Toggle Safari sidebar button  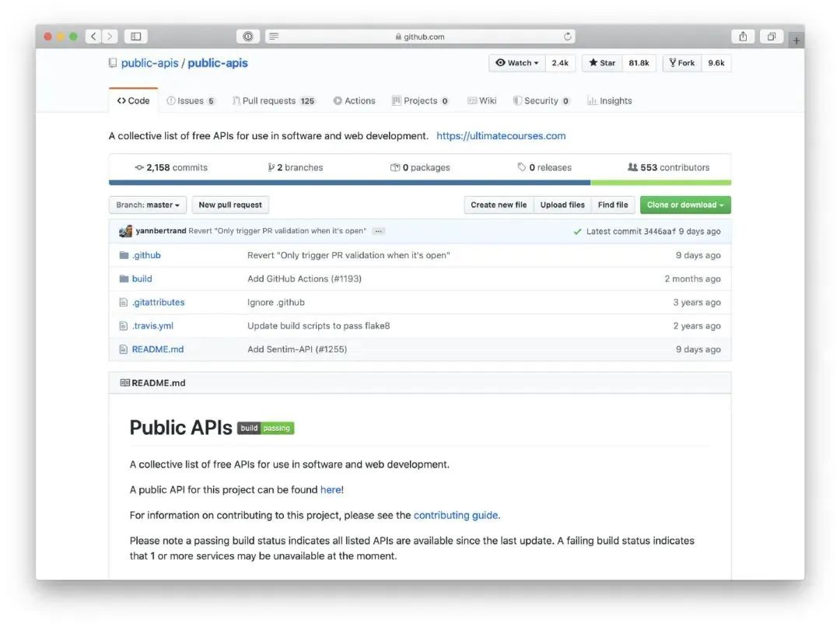coord(136,37)
